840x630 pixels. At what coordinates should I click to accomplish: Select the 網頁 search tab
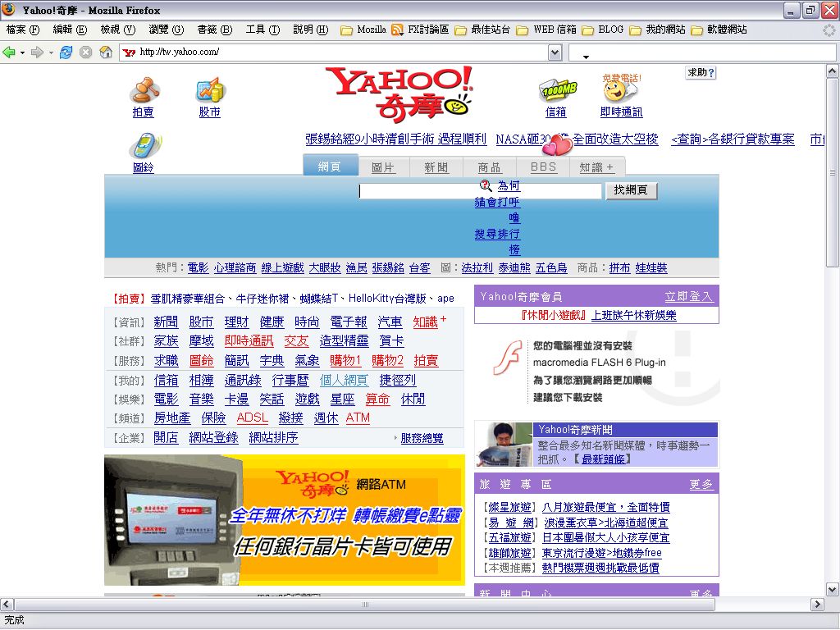330,166
